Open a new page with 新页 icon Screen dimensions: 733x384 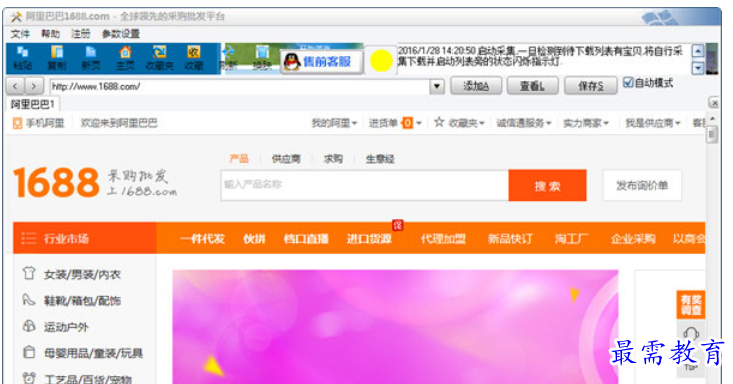click(x=91, y=58)
